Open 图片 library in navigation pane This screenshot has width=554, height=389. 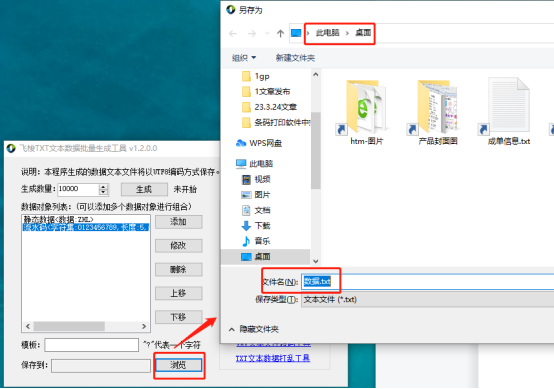256,195
